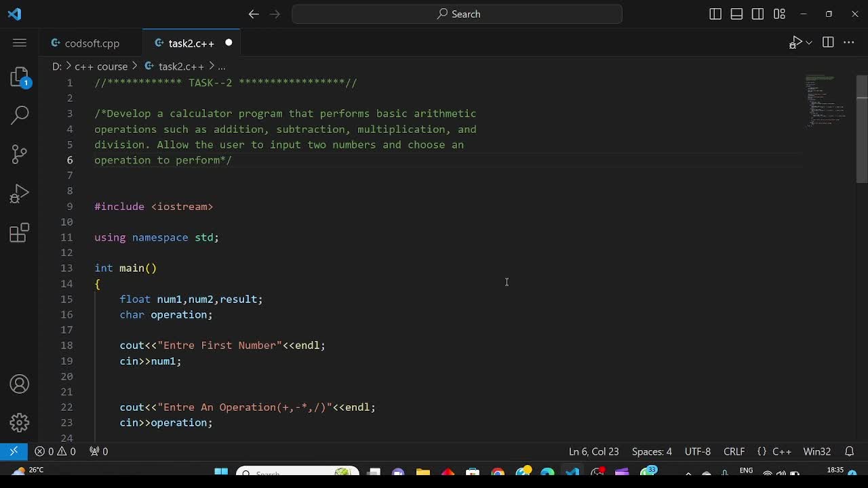Viewport: 868px width, 488px height.
Task: Open the Search view in activity bar
Action: pos(20,115)
